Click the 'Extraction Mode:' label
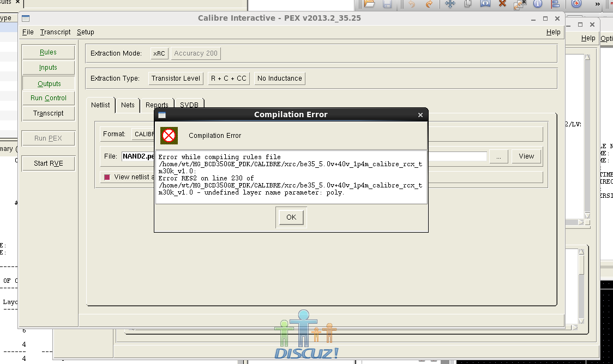The height and width of the screenshot is (364, 613). [x=116, y=53]
